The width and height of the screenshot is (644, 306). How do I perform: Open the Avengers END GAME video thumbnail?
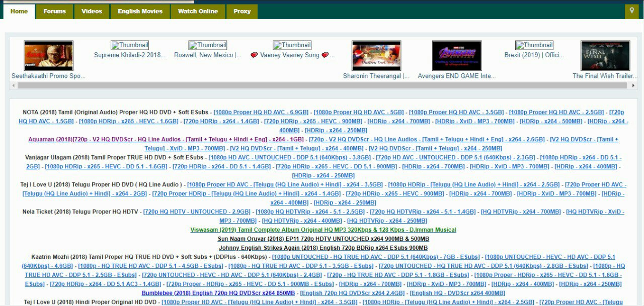click(457, 55)
